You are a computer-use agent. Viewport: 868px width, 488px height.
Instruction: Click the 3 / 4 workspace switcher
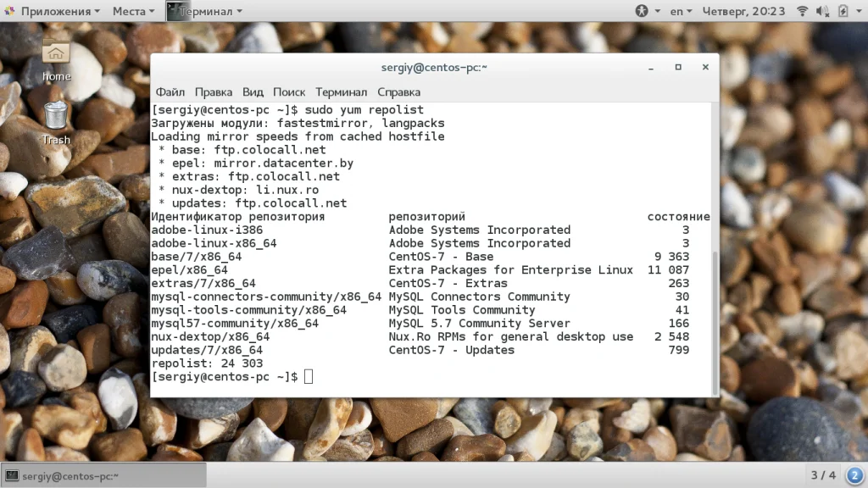[x=823, y=475]
